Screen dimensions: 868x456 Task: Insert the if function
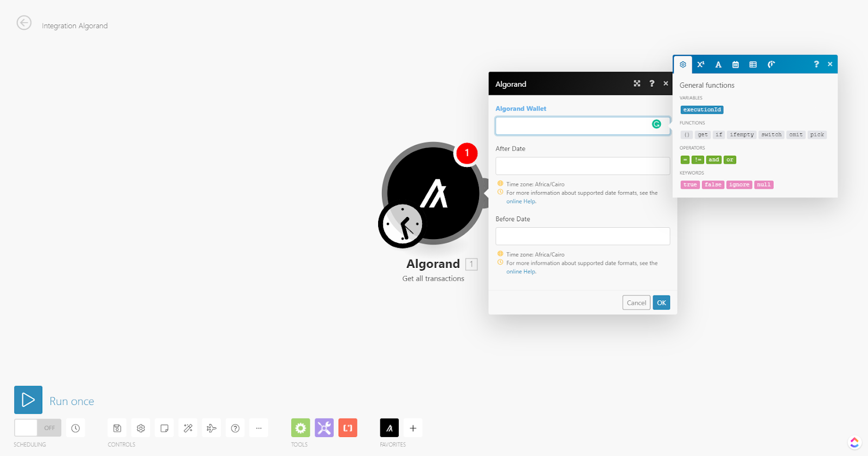point(719,134)
